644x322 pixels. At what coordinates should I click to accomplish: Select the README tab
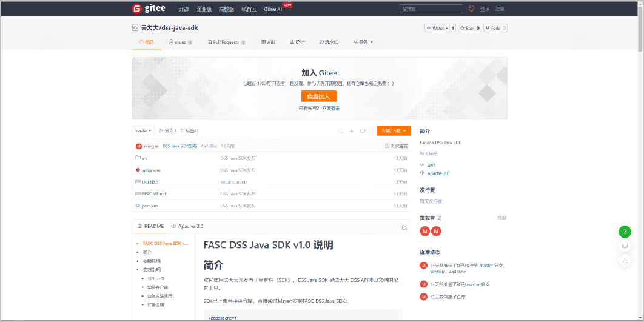pyautogui.click(x=151, y=226)
